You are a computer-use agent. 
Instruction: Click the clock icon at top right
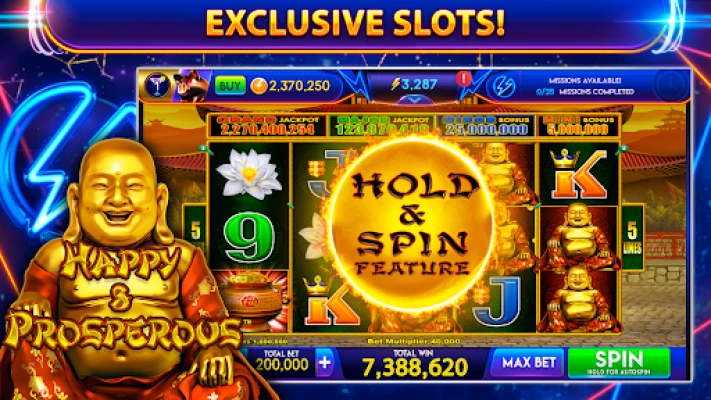671,85
